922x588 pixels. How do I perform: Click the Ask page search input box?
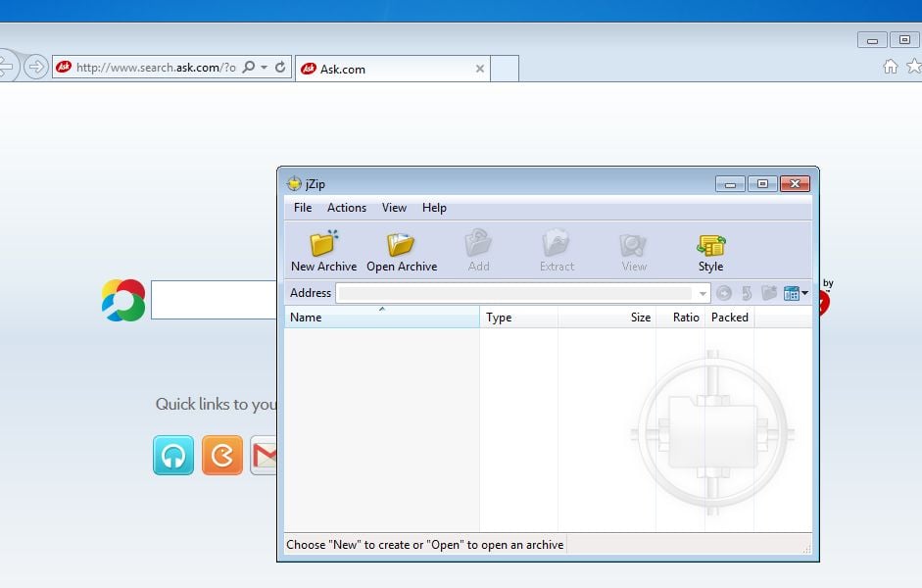(x=214, y=300)
